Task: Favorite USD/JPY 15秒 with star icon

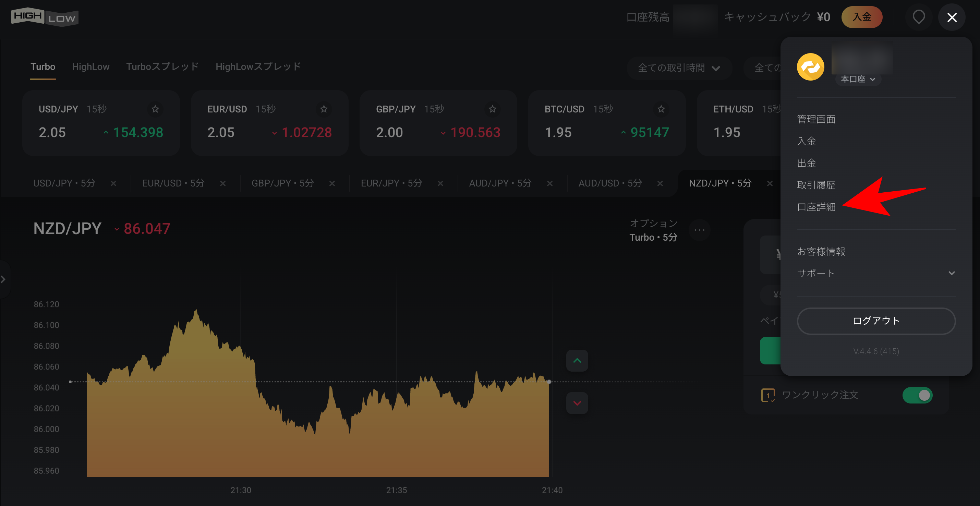Action: pos(155,109)
